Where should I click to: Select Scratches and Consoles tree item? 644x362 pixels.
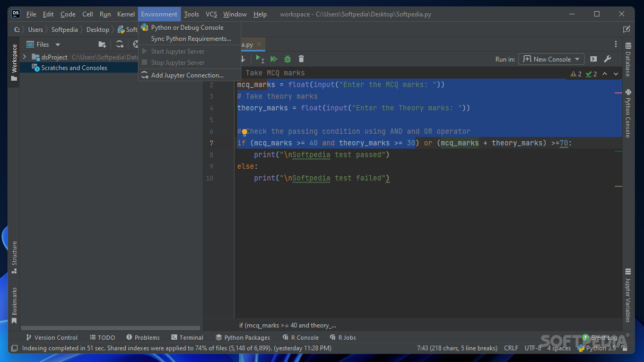[x=74, y=68]
